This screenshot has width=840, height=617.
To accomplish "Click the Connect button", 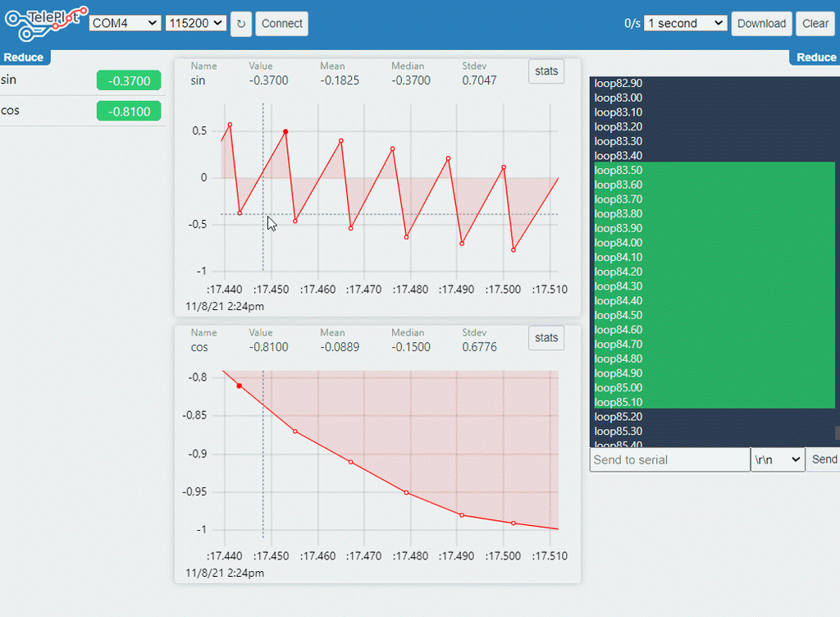I will 282,24.
